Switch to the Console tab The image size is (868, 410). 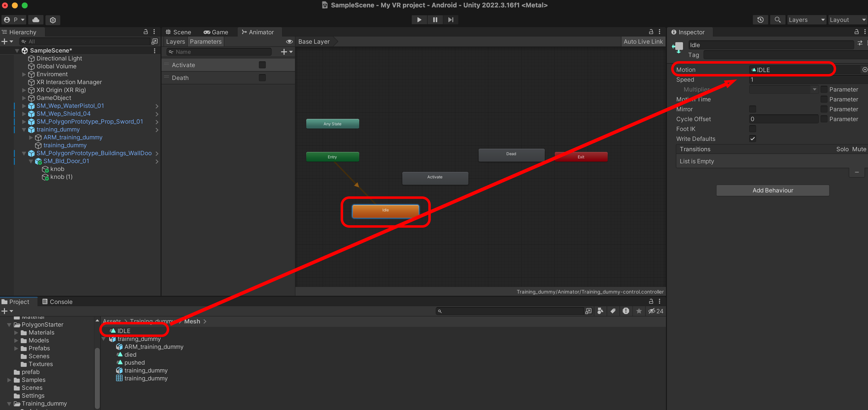pos(57,302)
